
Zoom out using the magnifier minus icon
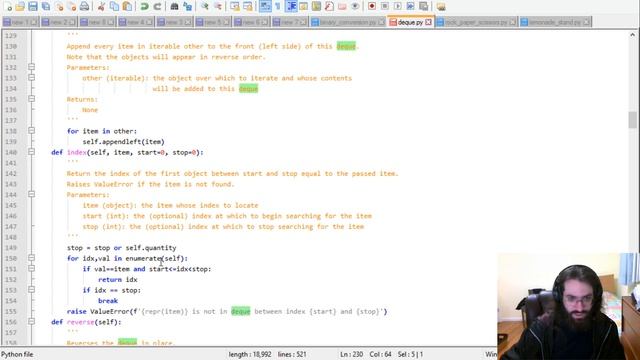click(x=218, y=6)
